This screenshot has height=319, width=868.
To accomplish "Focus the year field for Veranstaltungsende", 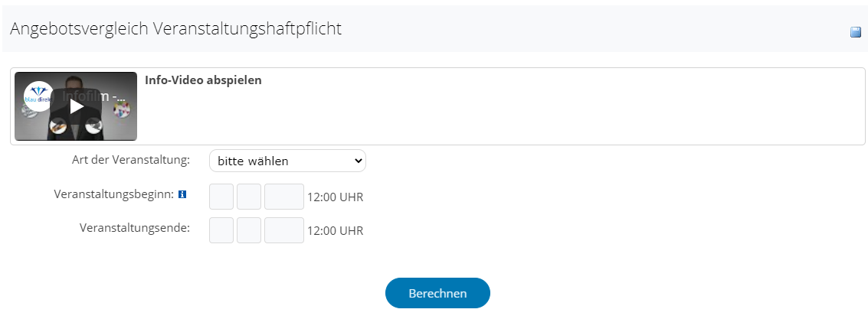I will 284,229.
